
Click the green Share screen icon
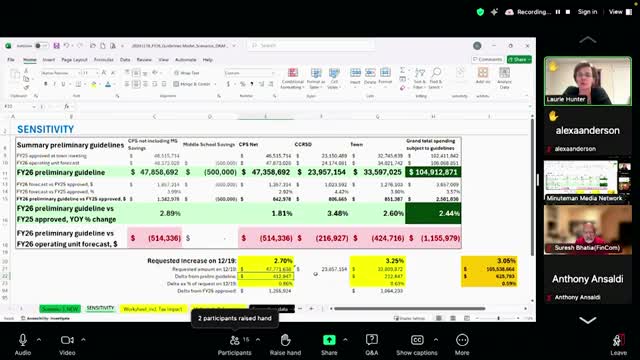(329, 340)
